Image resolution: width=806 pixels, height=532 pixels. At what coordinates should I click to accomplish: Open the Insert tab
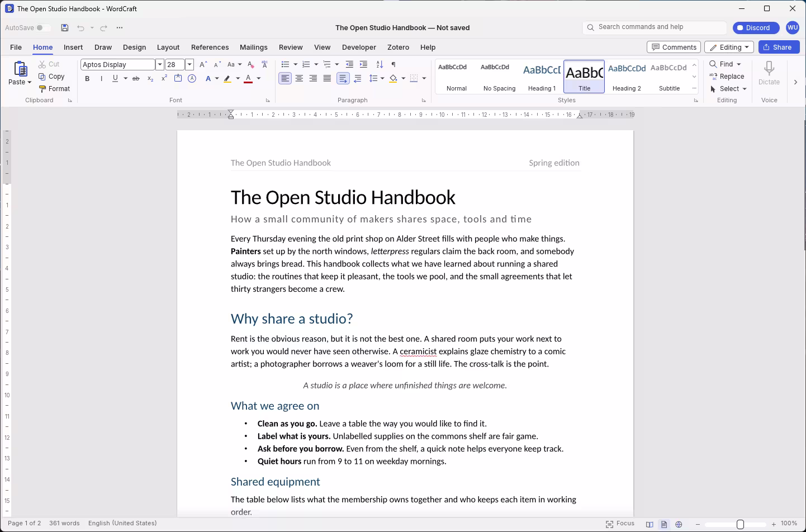coord(73,47)
